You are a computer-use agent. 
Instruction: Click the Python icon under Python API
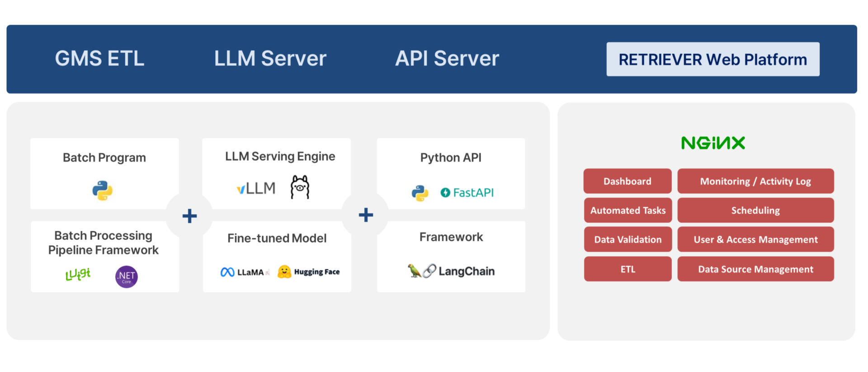point(420,193)
